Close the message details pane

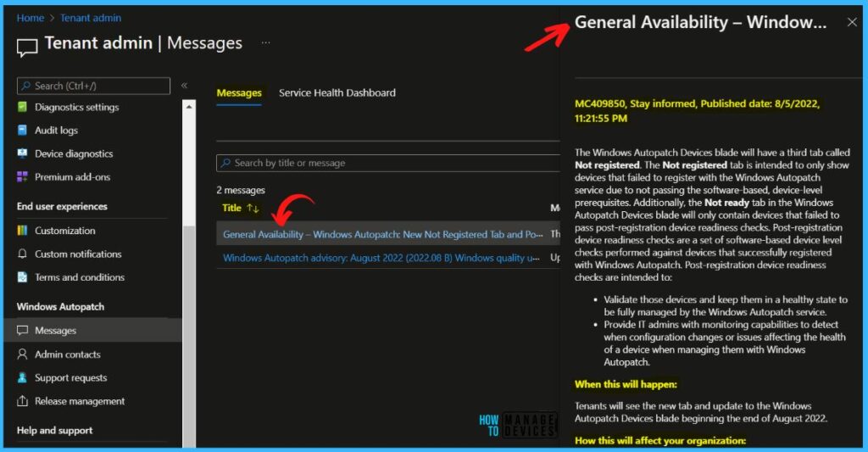coord(852,22)
